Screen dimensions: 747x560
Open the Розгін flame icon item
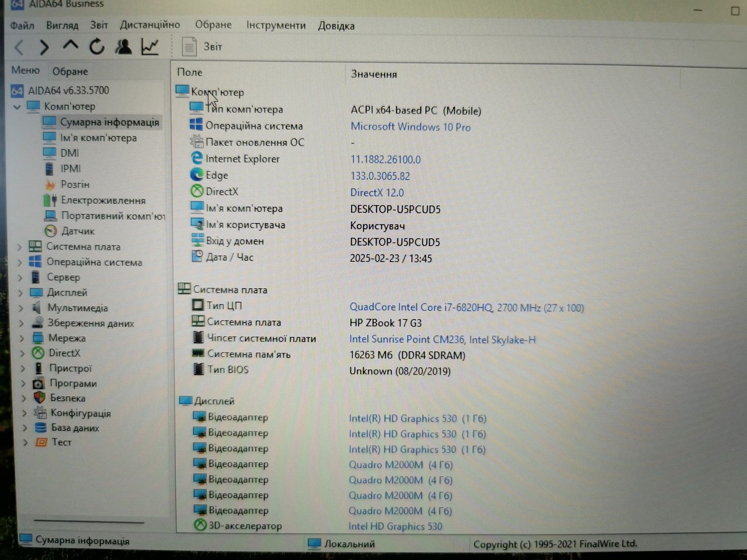pos(50,185)
